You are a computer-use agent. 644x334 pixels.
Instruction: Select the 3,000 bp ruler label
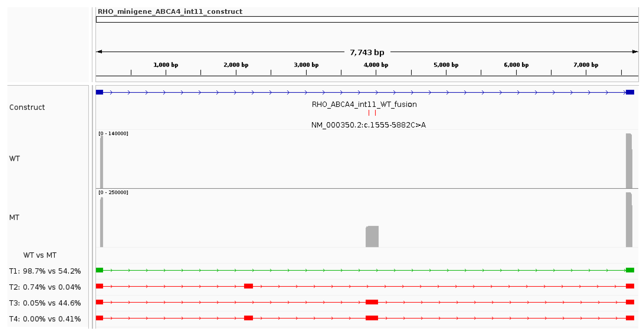(x=306, y=65)
